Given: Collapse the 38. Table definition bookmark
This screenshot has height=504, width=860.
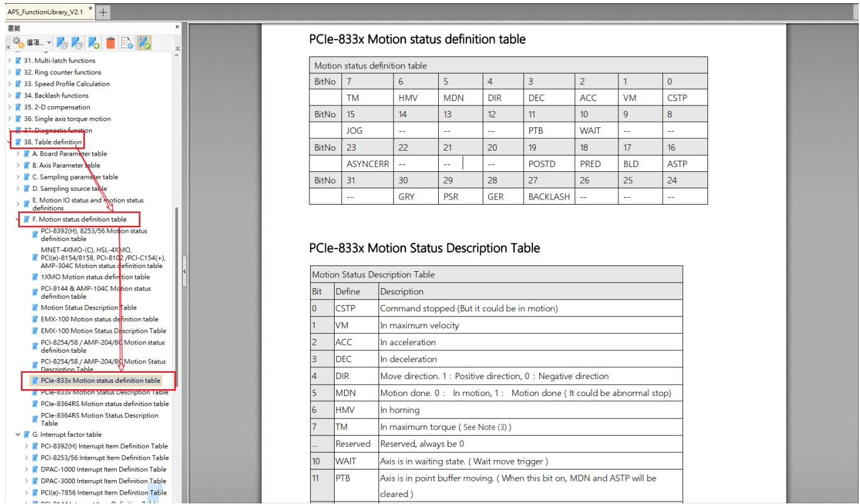Looking at the screenshot, I should click(7, 142).
